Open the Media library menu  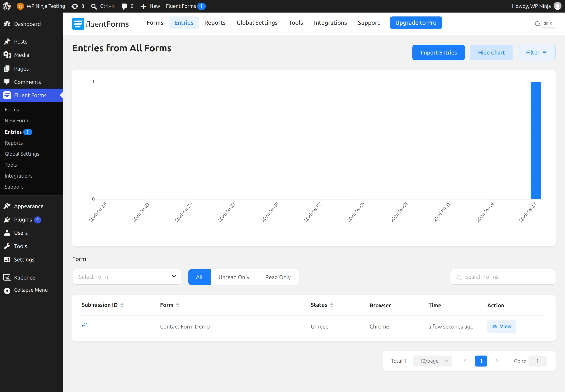[31, 55]
